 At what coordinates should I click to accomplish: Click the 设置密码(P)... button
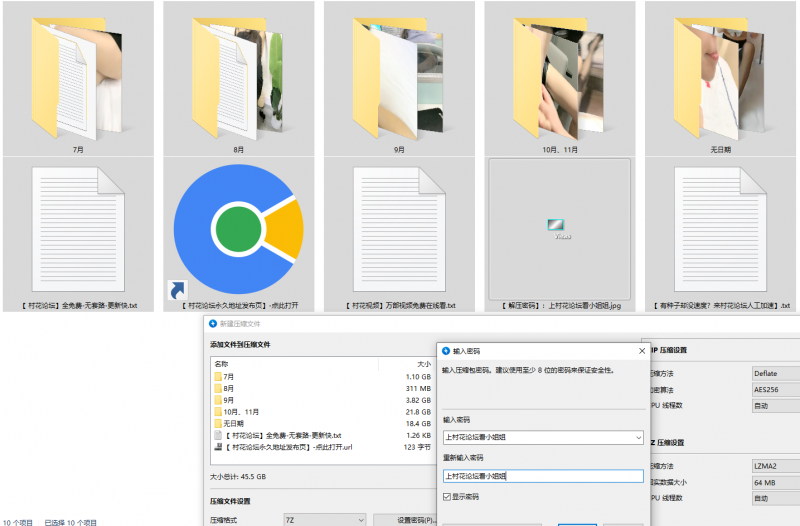click(404, 520)
